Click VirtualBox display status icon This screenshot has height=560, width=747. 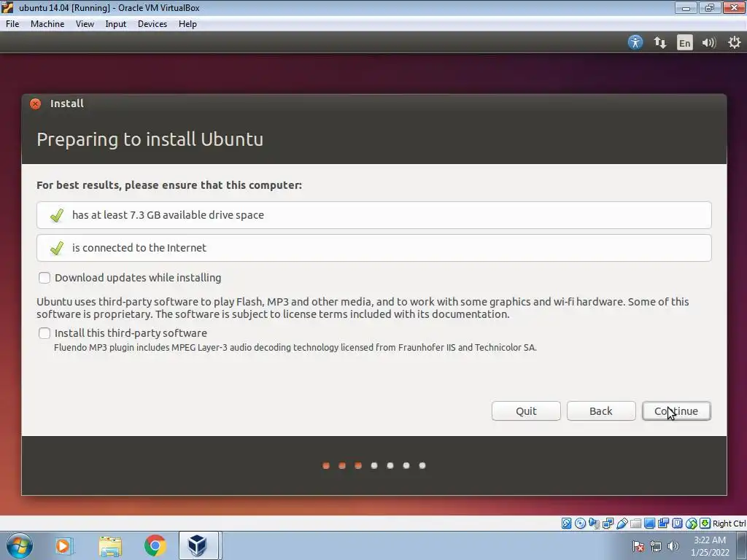click(649, 524)
